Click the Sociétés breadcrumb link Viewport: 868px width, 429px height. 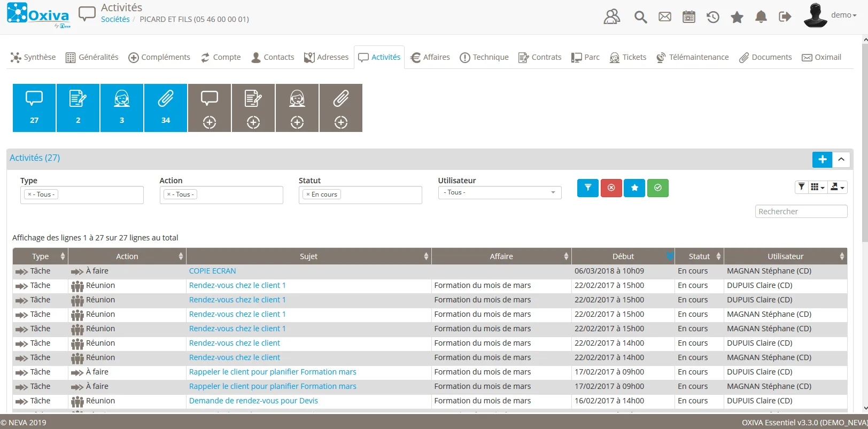pos(115,19)
